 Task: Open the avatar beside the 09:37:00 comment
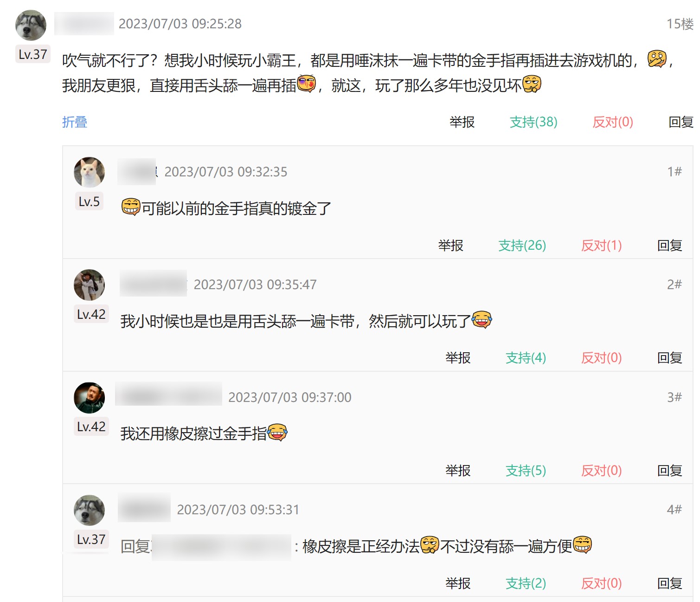89,398
